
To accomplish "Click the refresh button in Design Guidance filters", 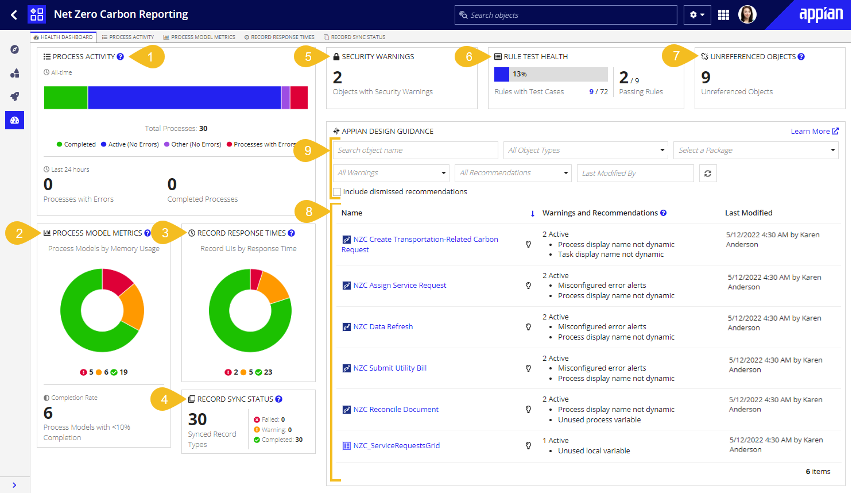I will pyautogui.click(x=708, y=173).
